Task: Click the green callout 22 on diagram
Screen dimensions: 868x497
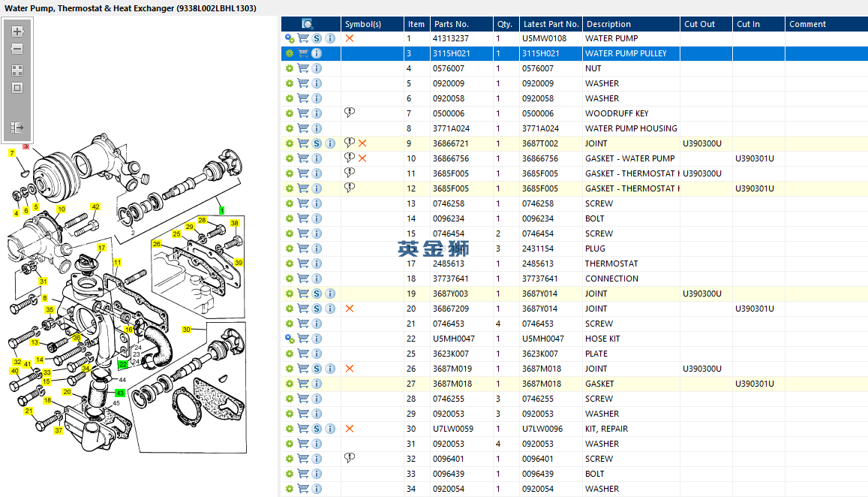Action: (123, 364)
